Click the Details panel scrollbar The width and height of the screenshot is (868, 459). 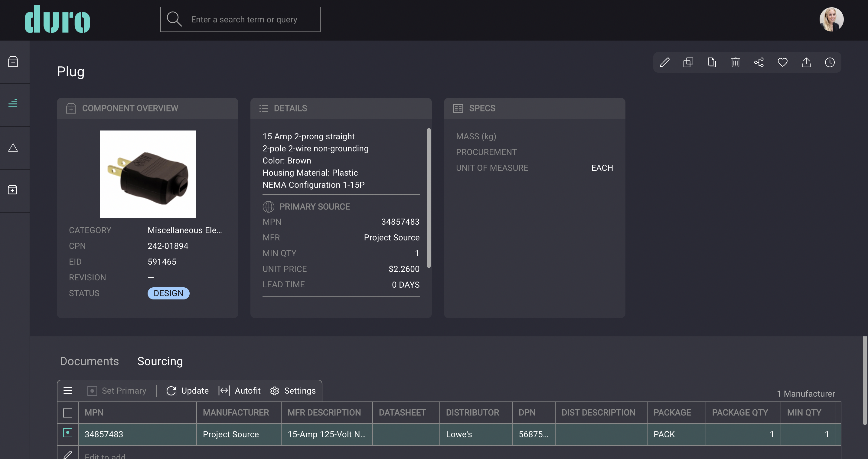pos(429,198)
